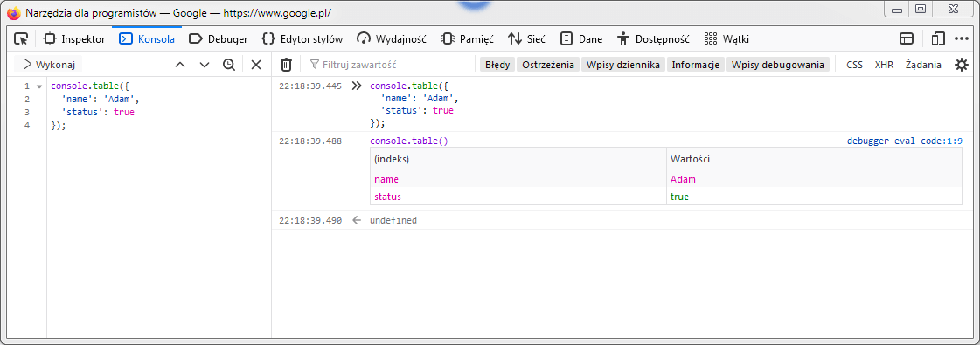Toggle the Wpisy dziennika filter

point(623,65)
